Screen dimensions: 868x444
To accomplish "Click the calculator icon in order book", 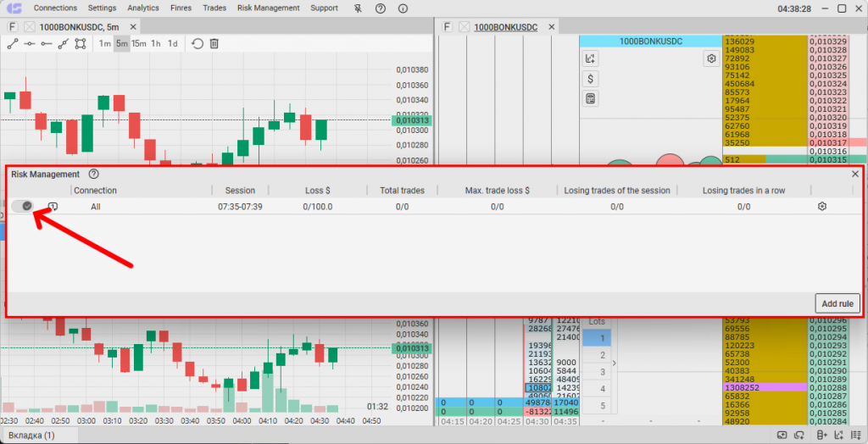I will pos(591,98).
